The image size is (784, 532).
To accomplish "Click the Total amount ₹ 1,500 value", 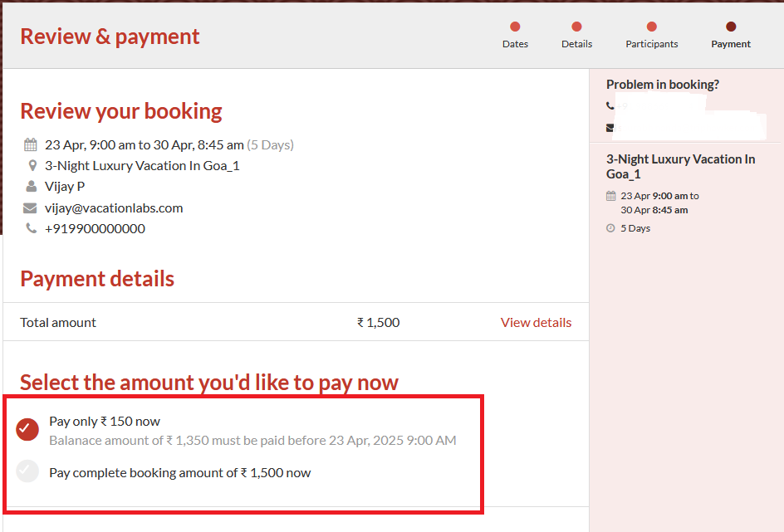I will coord(378,322).
